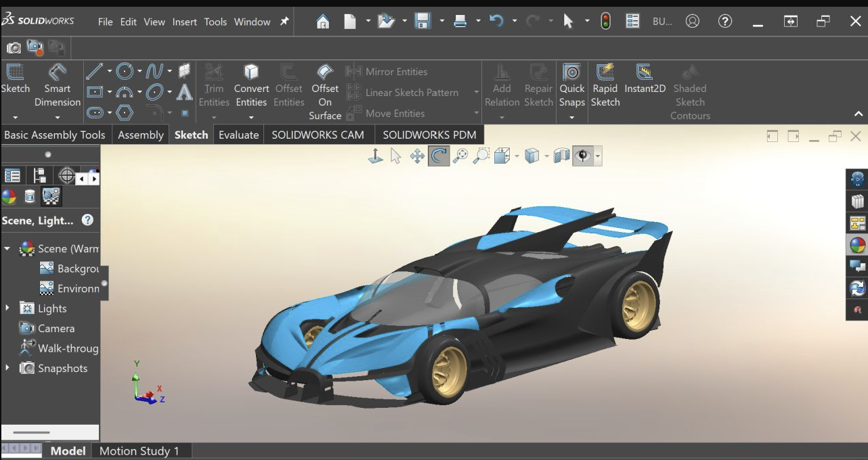
Task: Select the Polygon sketch tool
Action: coord(125,112)
